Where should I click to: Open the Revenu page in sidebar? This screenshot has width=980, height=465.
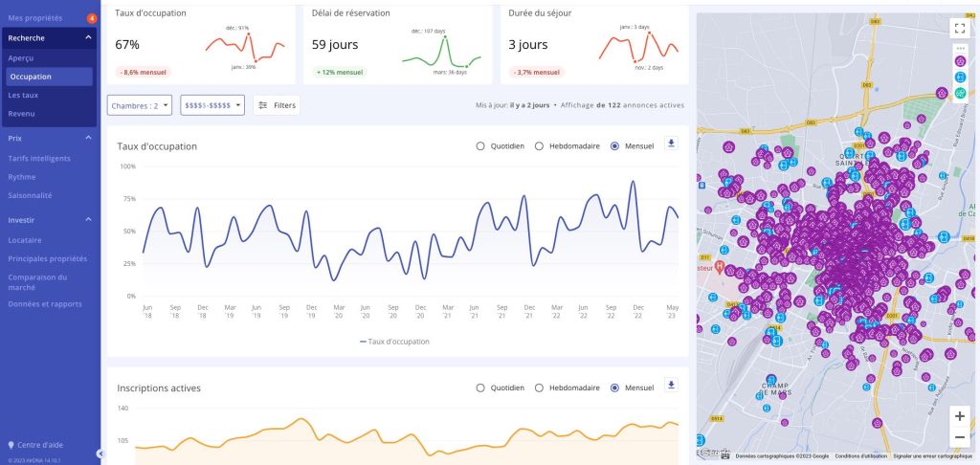point(21,113)
